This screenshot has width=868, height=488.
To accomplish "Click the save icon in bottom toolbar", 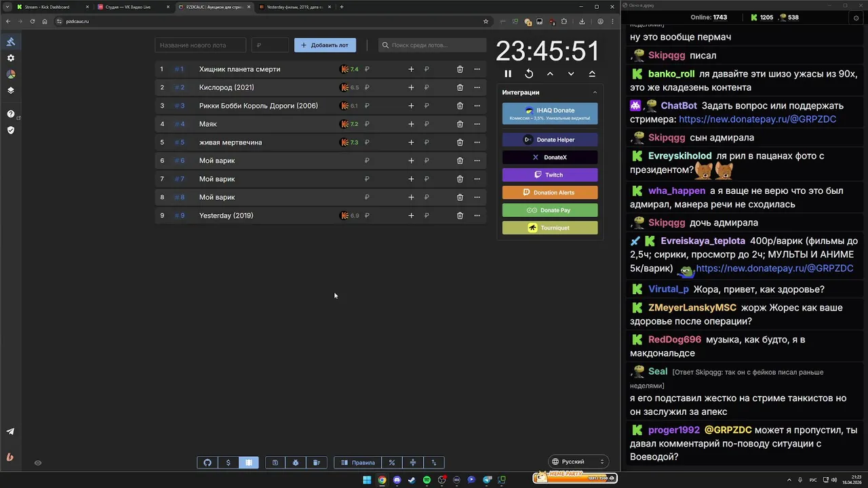I will [x=275, y=463].
